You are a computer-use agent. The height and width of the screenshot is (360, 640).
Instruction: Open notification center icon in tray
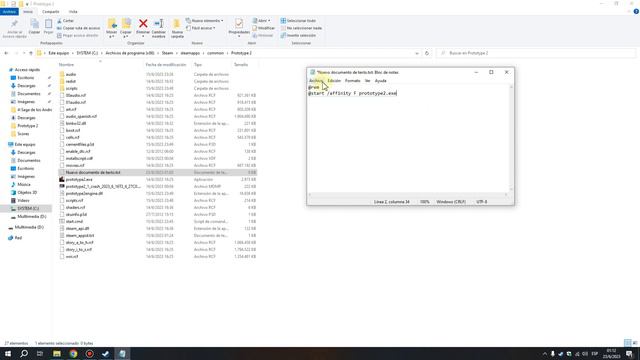coord(629,353)
